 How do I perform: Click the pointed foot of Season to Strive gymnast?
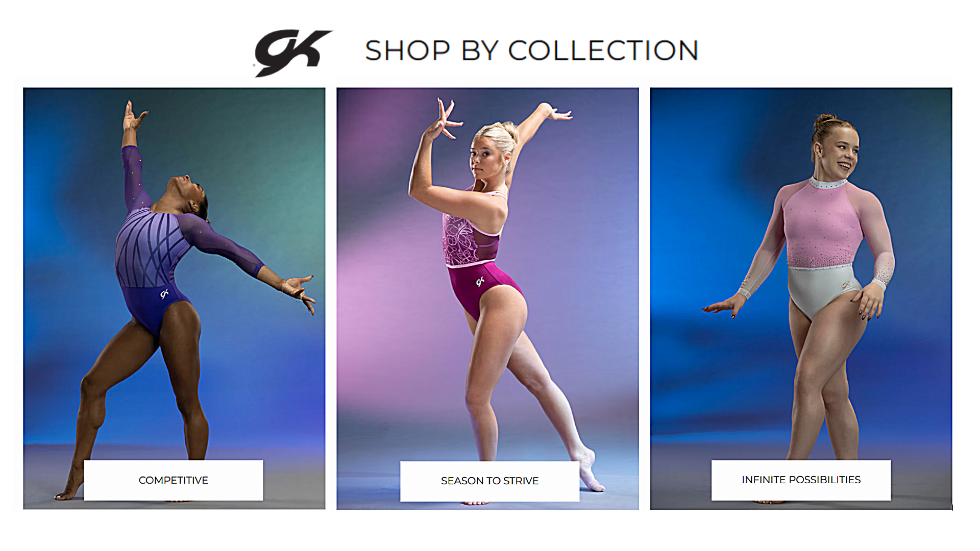point(591,471)
